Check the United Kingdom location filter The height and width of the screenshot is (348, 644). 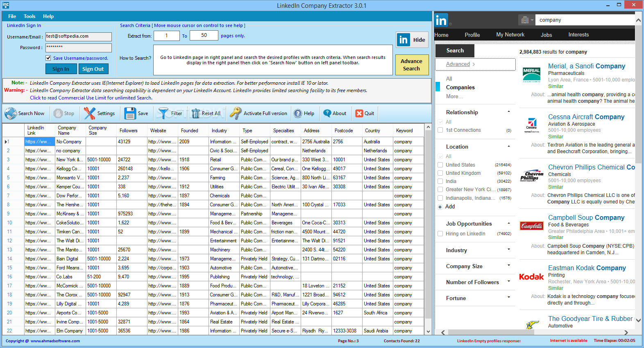(x=440, y=173)
